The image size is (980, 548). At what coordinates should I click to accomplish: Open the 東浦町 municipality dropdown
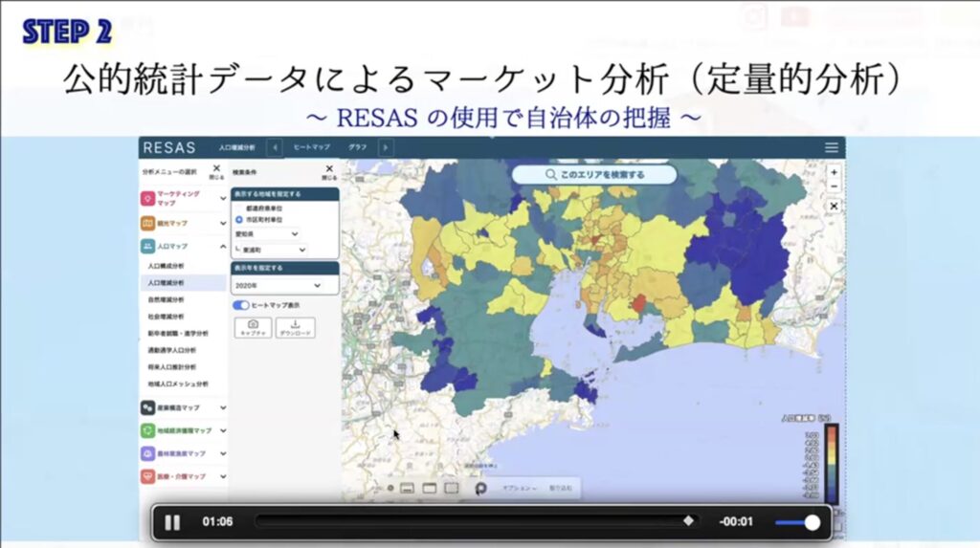coord(274,250)
